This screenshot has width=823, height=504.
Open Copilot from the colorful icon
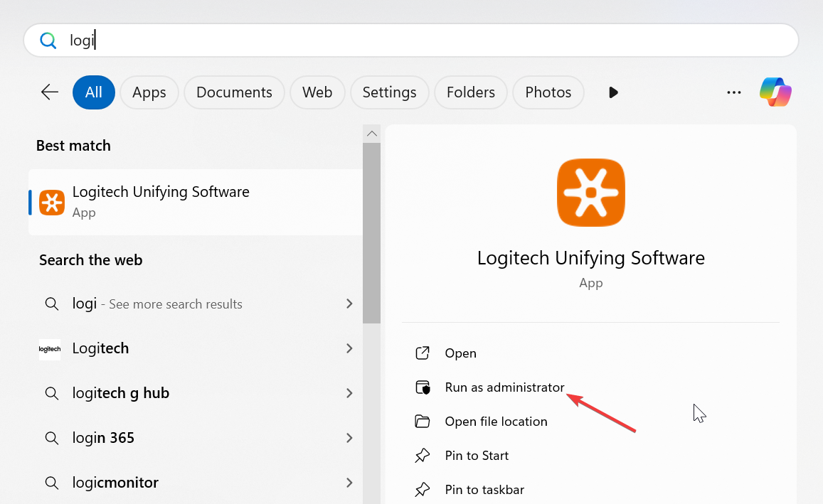click(775, 92)
